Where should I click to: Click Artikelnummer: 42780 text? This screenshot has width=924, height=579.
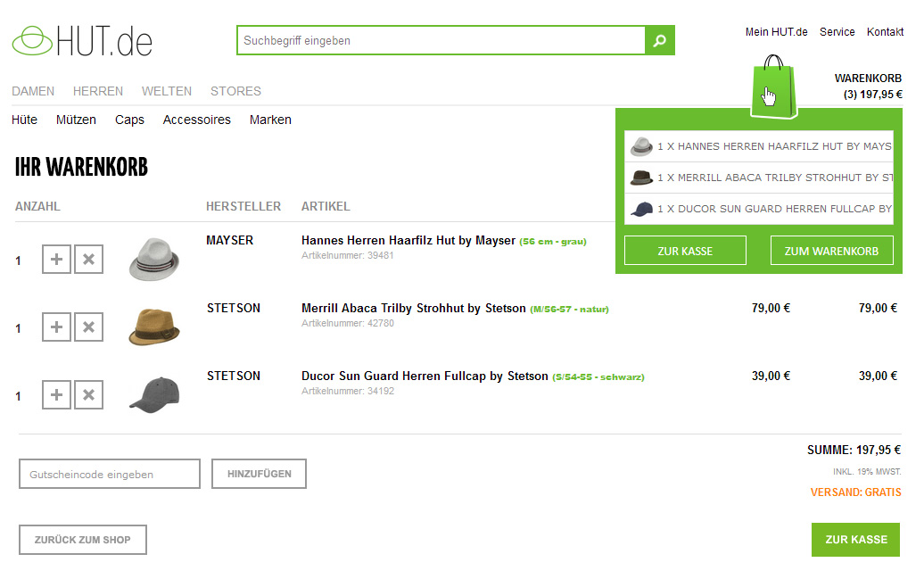[x=348, y=323]
